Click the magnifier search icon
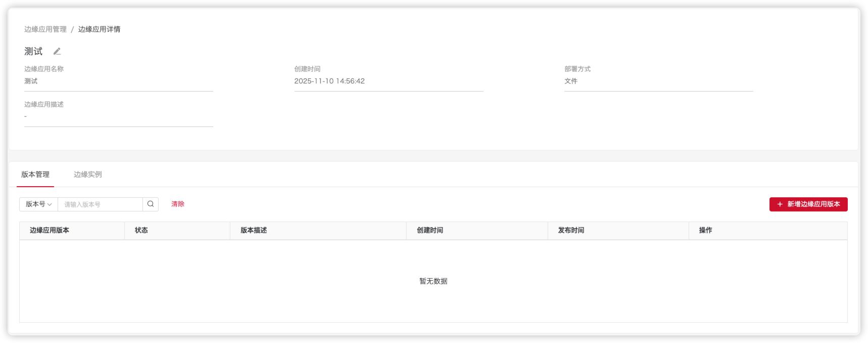The image size is (868, 343). (151, 204)
